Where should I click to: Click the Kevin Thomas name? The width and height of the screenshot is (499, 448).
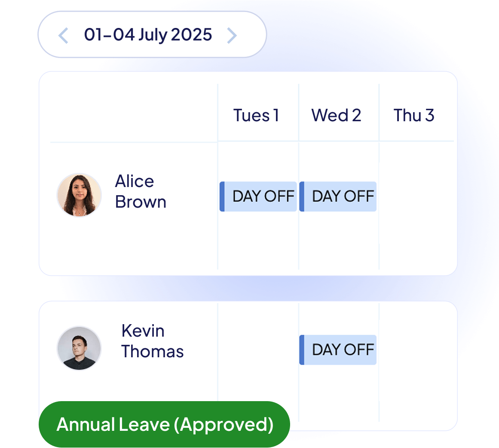tap(152, 341)
